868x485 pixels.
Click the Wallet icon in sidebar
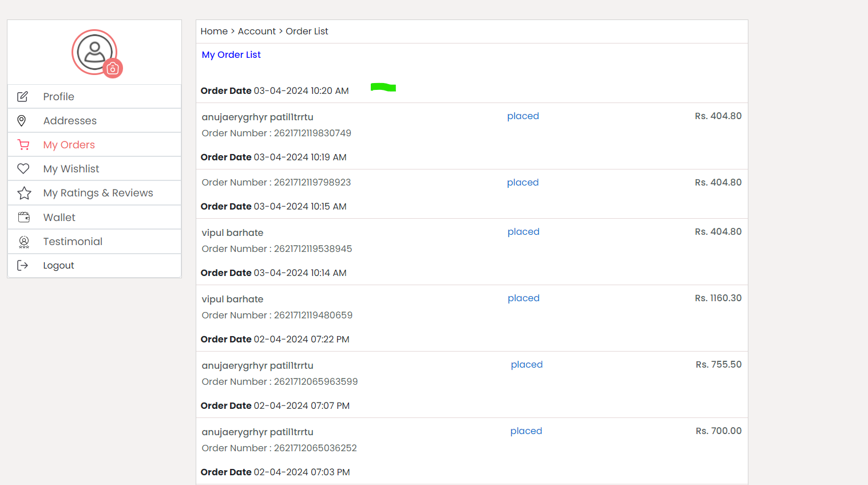[24, 218]
